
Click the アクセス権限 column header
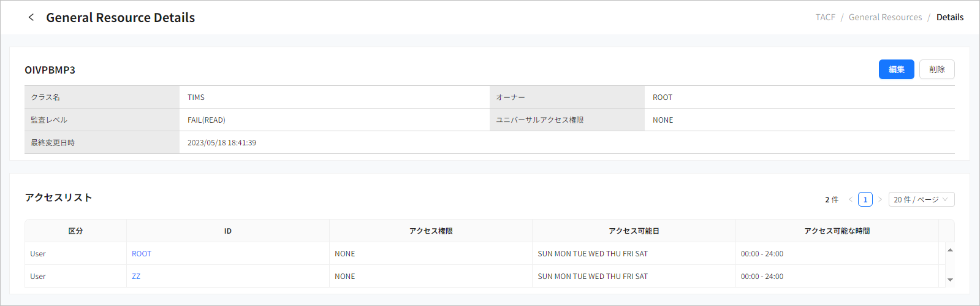pyautogui.click(x=431, y=231)
